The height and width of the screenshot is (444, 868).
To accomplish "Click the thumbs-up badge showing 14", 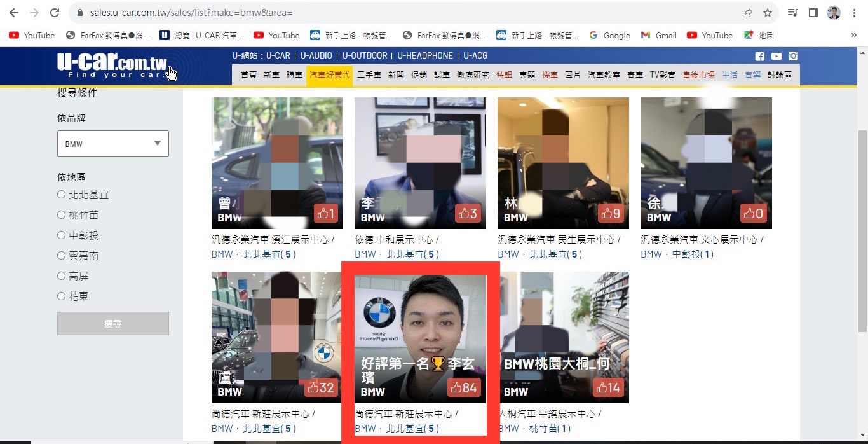I will coord(607,388).
